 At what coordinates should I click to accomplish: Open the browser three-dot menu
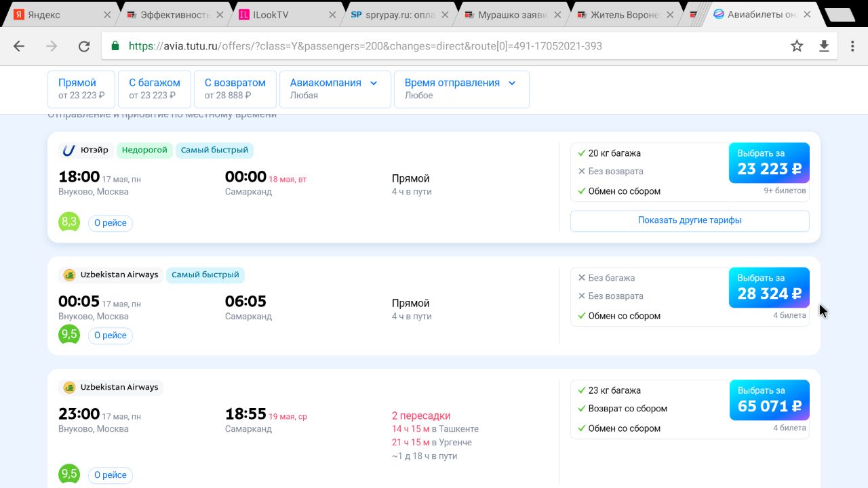point(852,46)
